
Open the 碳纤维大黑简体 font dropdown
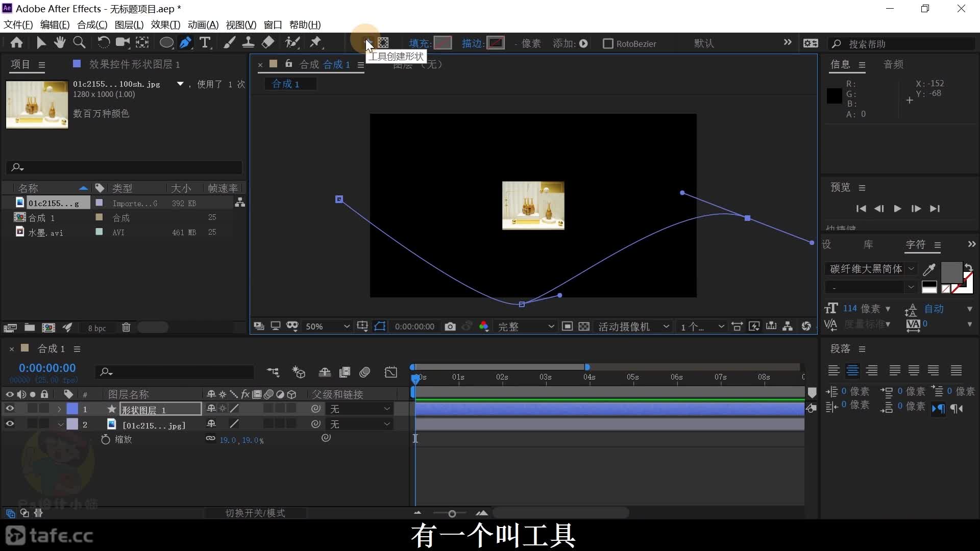[x=871, y=269]
